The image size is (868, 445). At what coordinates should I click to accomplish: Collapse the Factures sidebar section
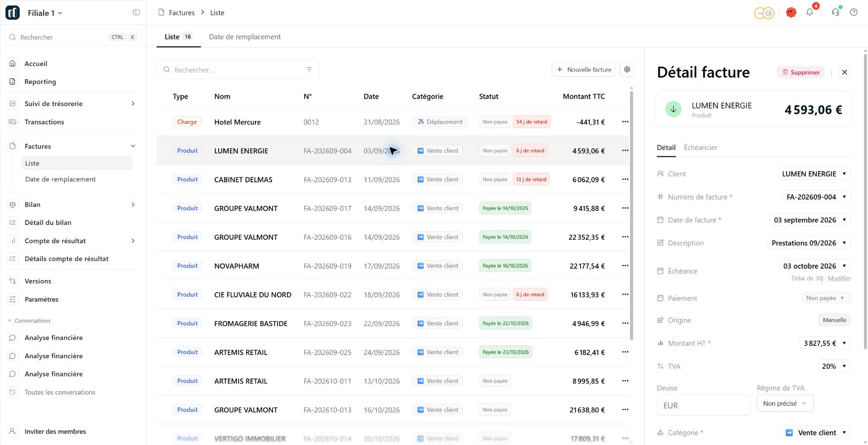click(133, 146)
